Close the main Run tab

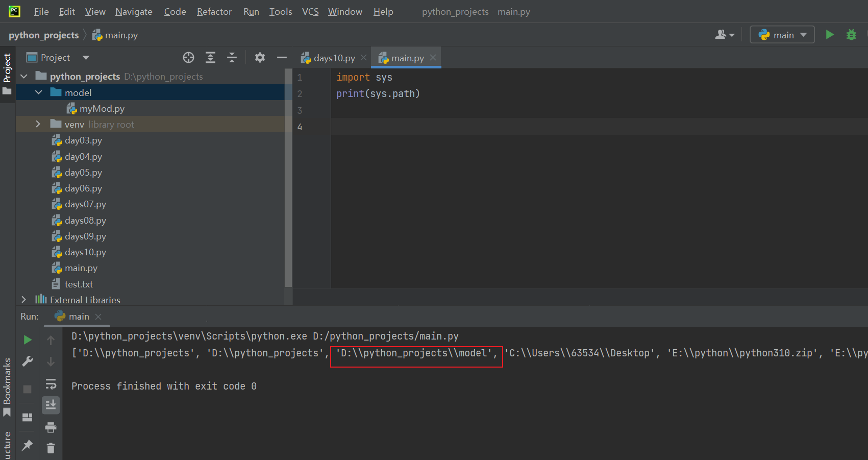[x=98, y=317]
